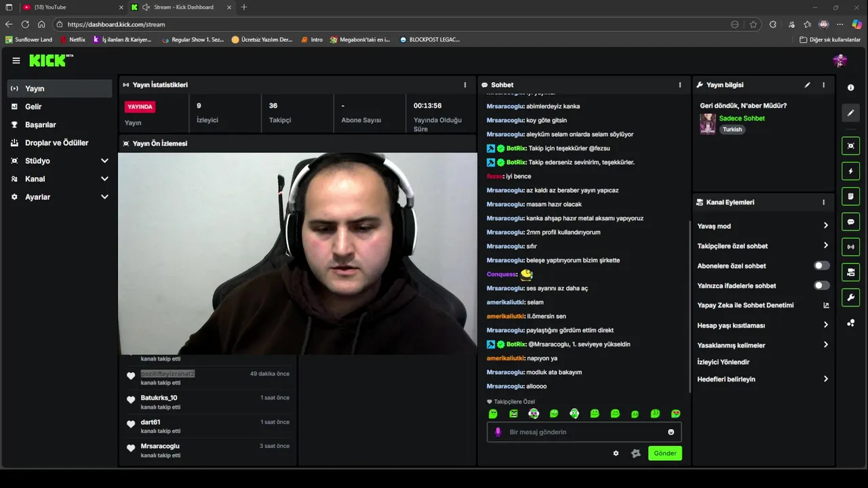
Task: Open Sohbet panel three-dot menu
Action: click(680, 85)
